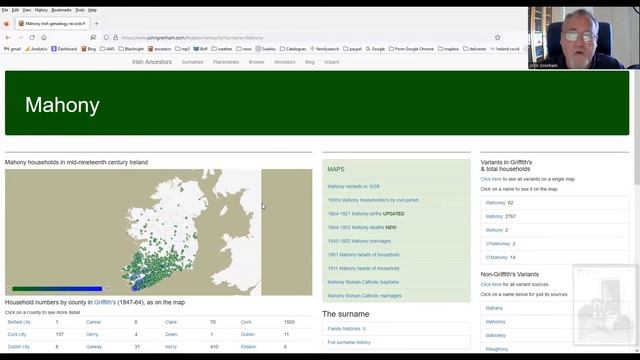Click the bookmark star in address bar

497,37
